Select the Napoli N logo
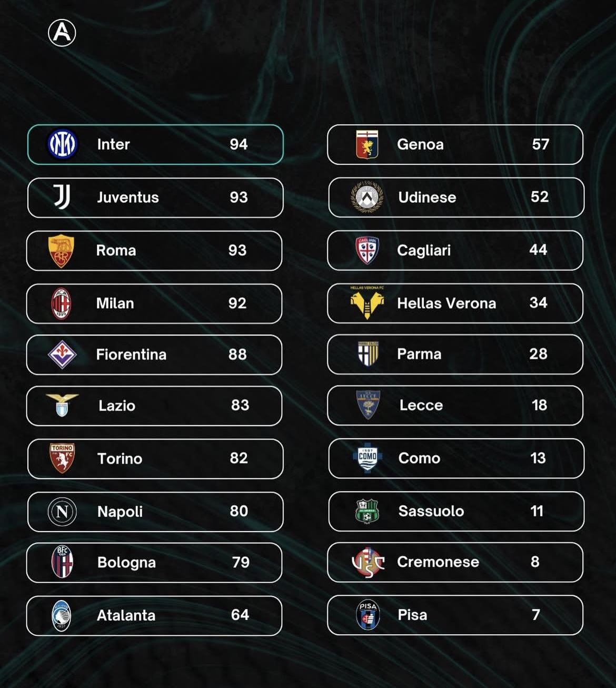 (x=62, y=512)
